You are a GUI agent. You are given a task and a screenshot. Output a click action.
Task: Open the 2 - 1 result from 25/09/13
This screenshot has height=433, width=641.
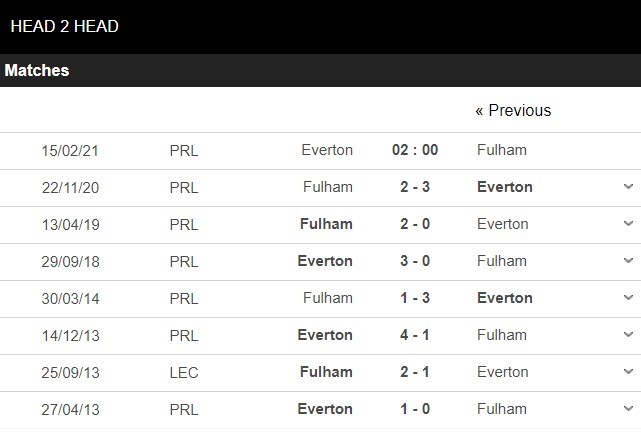[x=415, y=372]
